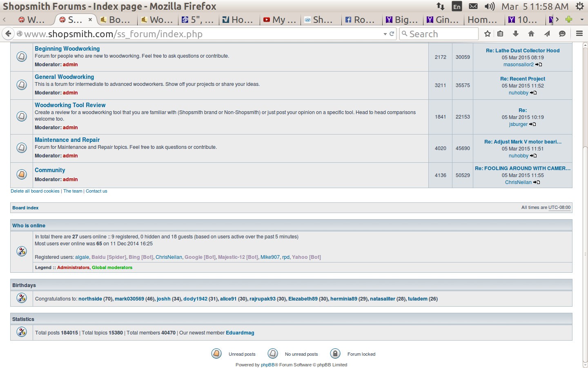Click the browser back arrow button

click(x=8, y=34)
